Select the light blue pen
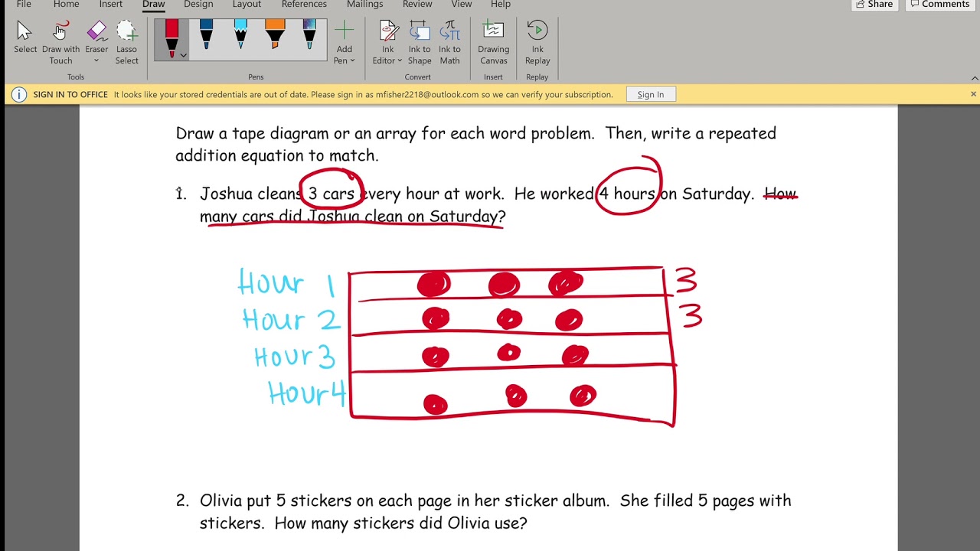The width and height of the screenshot is (980, 551). 240,35
